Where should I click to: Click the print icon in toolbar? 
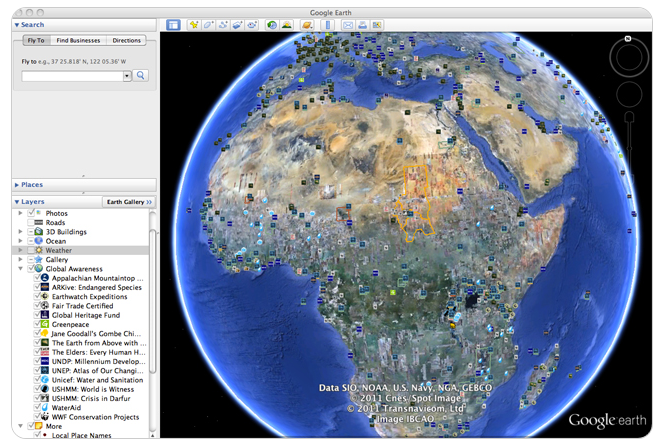[362, 24]
